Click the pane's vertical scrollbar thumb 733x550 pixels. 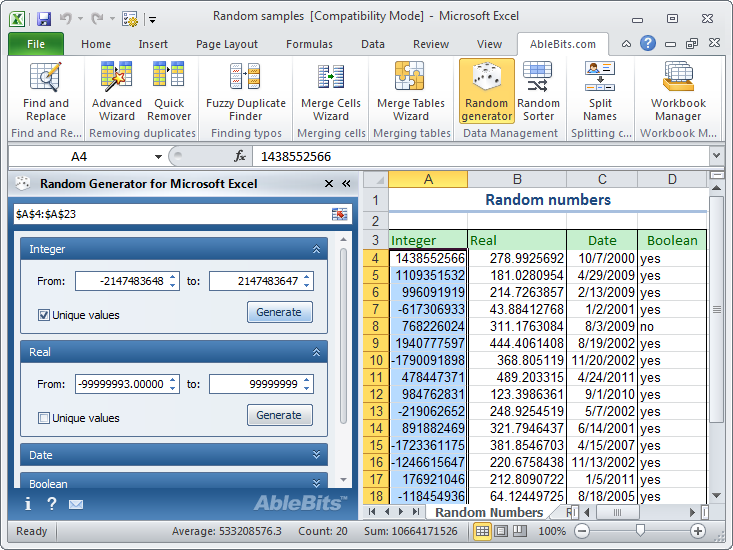(343, 336)
